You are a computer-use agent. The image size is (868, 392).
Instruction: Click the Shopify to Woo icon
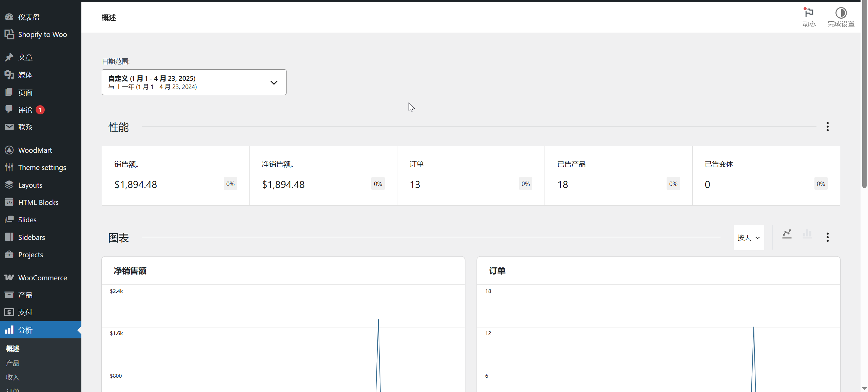tap(9, 34)
